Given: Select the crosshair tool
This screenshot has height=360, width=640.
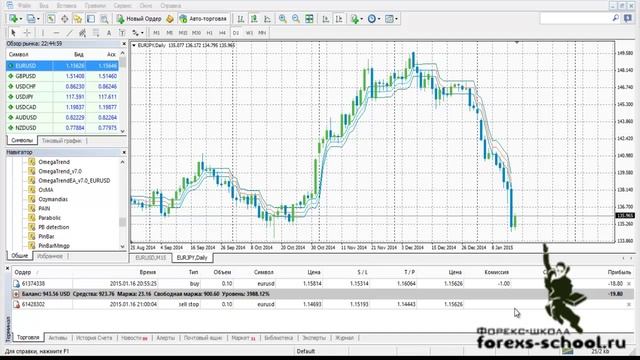Looking at the screenshot, I should pos(27,33).
